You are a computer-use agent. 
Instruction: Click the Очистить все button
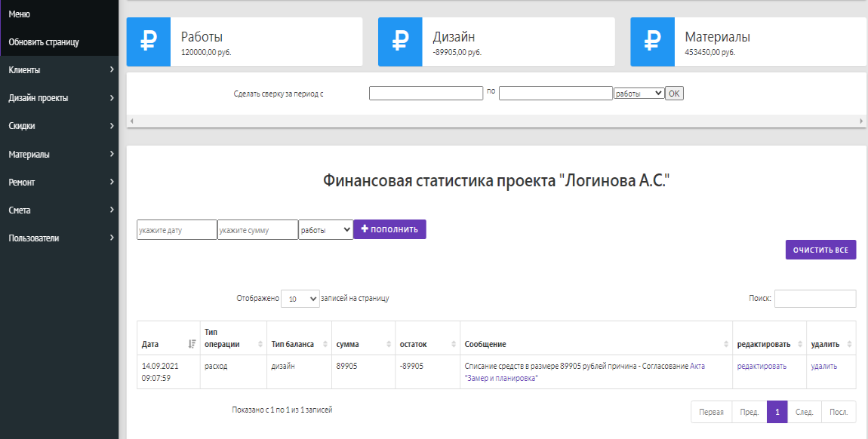coord(820,250)
